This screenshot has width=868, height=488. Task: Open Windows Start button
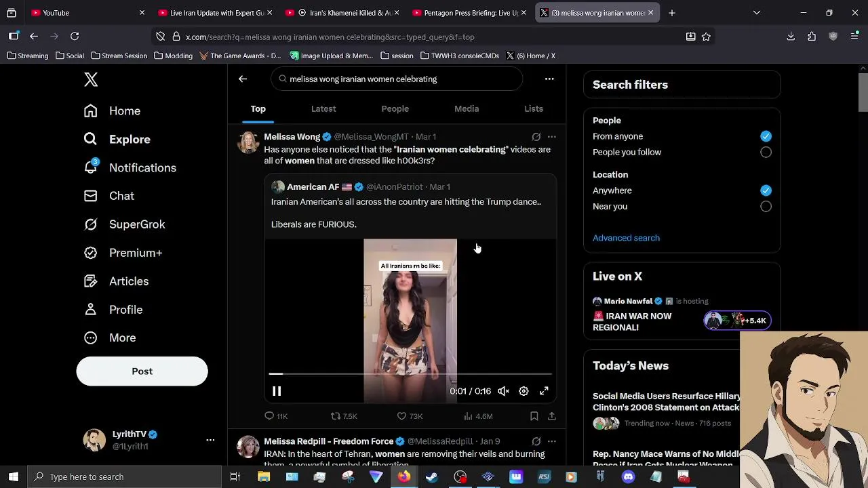14,477
